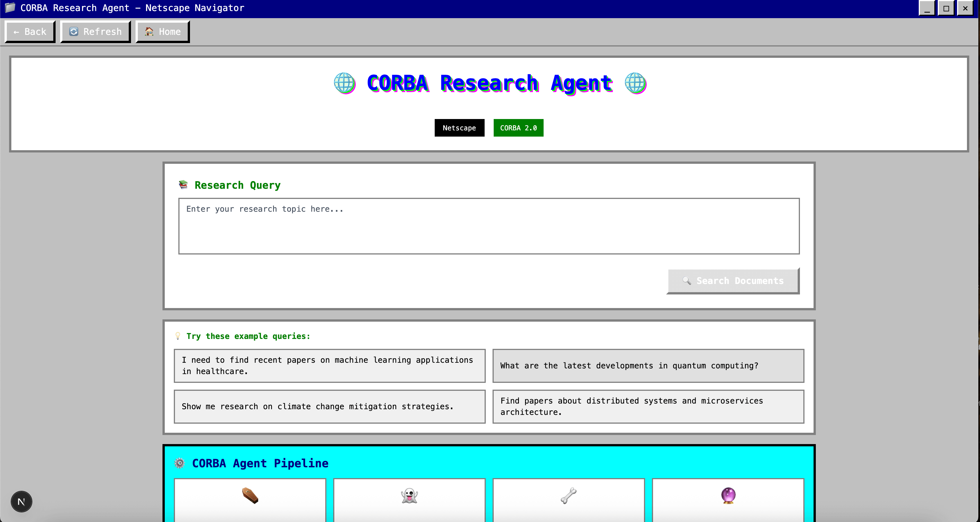Click the ghost icon in pipeline
Screen dimensions: 980x522
(x=409, y=495)
